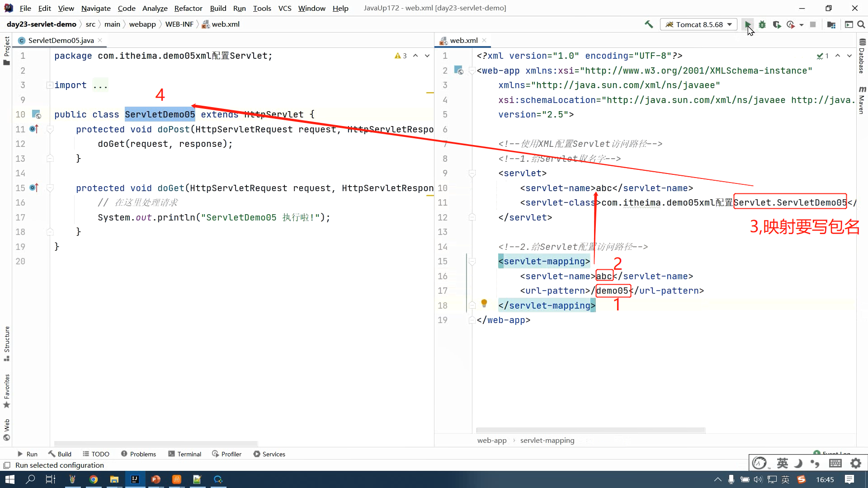This screenshot has height=488, width=868.
Task: Click the yellow lightbulb on line 18 of web.xml
Action: (x=484, y=303)
